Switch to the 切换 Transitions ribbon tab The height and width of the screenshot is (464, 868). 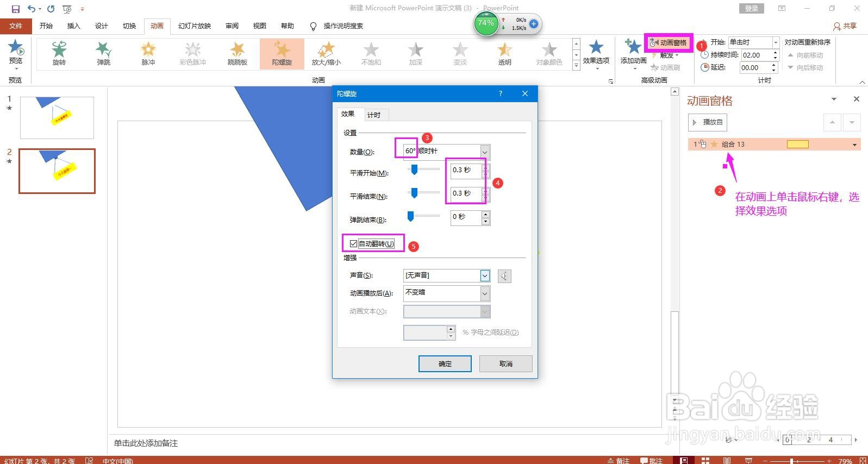pos(129,26)
